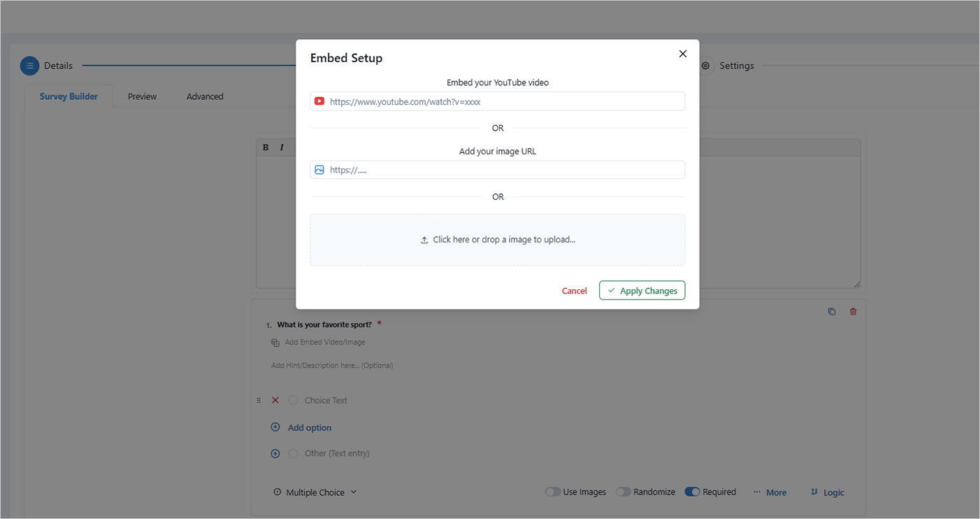
Task: Click the red YouTube icon
Action: 319,101
